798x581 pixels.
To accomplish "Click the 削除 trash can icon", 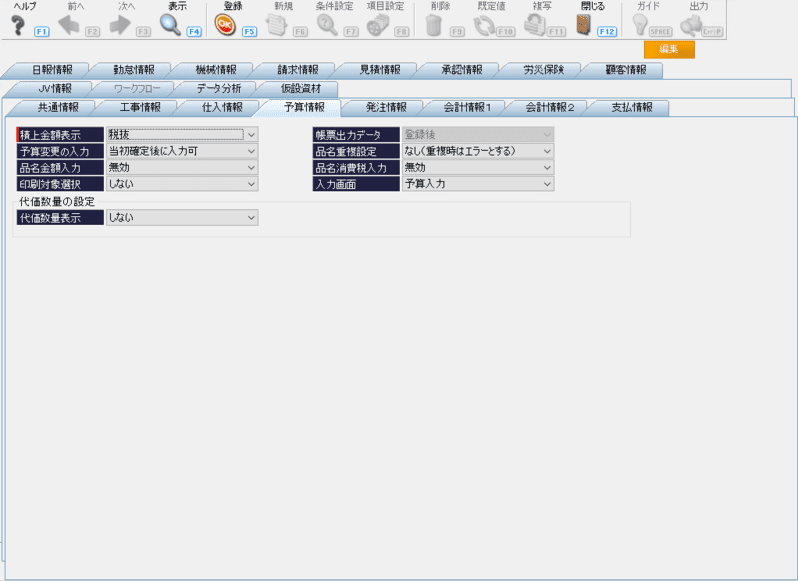I will pos(434,25).
